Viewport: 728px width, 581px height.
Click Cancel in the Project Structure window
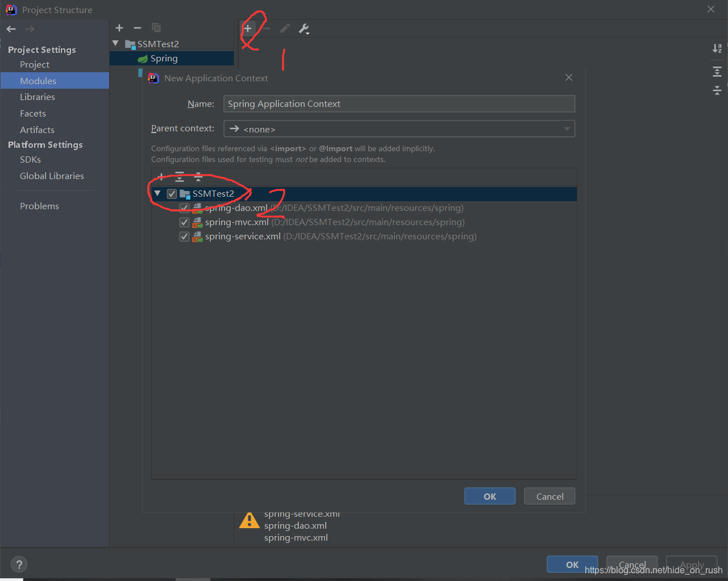coord(632,565)
